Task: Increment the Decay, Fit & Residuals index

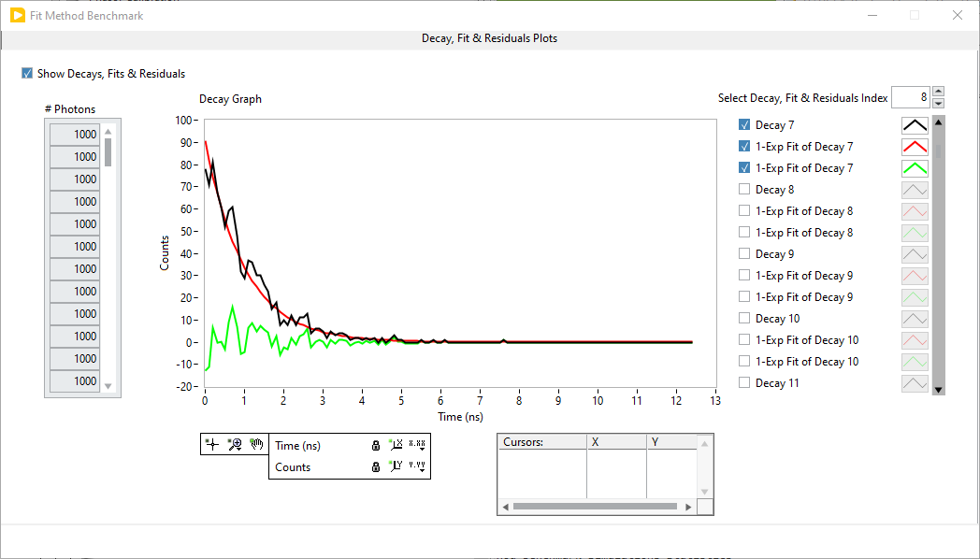Action: click(938, 92)
